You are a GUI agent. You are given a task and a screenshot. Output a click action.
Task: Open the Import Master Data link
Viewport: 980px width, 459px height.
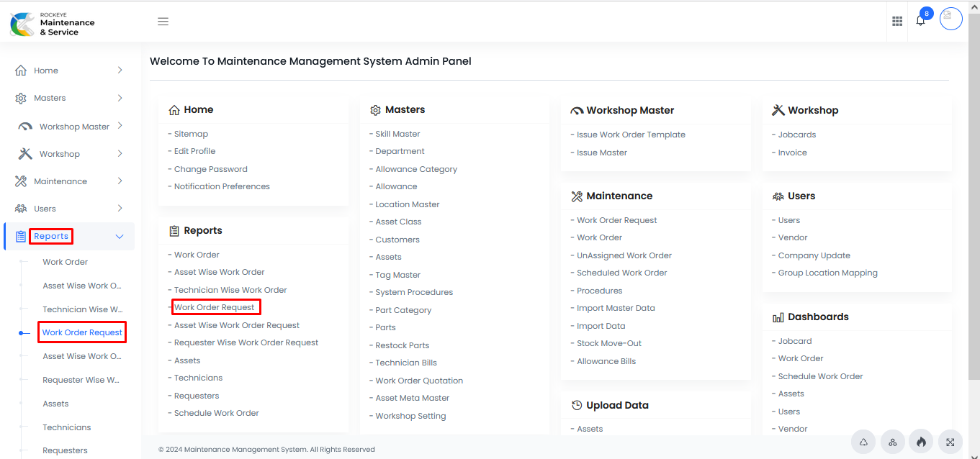[x=616, y=308]
